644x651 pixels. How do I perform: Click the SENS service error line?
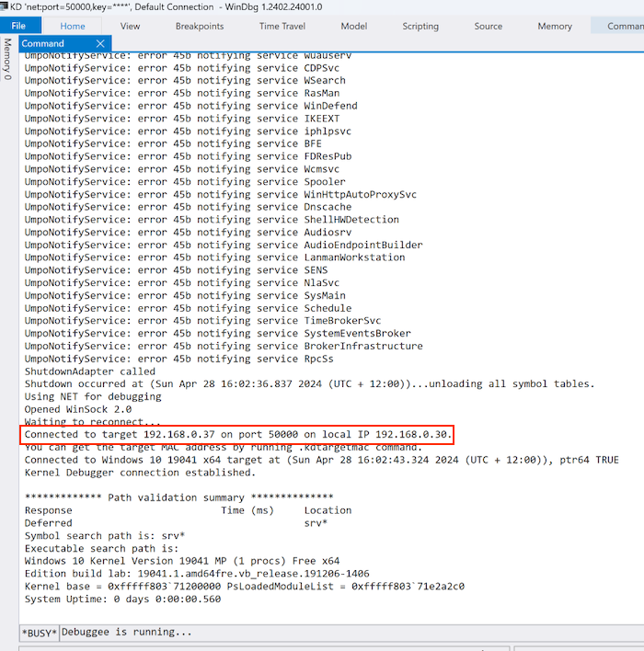coord(176,269)
